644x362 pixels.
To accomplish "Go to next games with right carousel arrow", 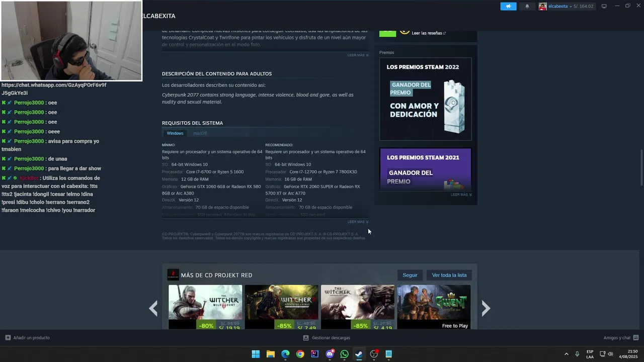I will click(x=486, y=308).
